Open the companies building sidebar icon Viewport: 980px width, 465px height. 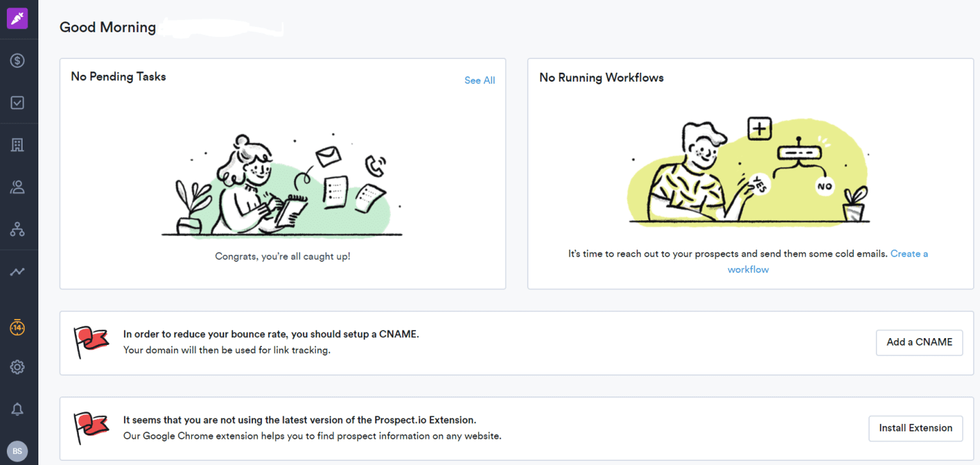click(17, 145)
